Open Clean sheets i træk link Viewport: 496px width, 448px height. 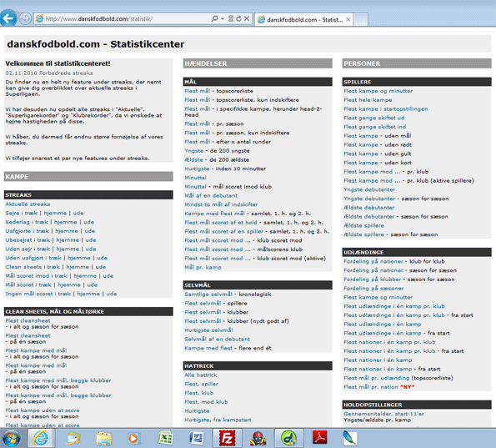(x=33, y=267)
